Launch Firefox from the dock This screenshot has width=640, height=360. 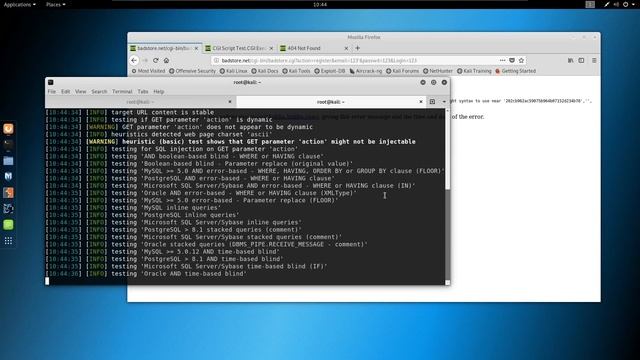pyautogui.click(x=8, y=129)
